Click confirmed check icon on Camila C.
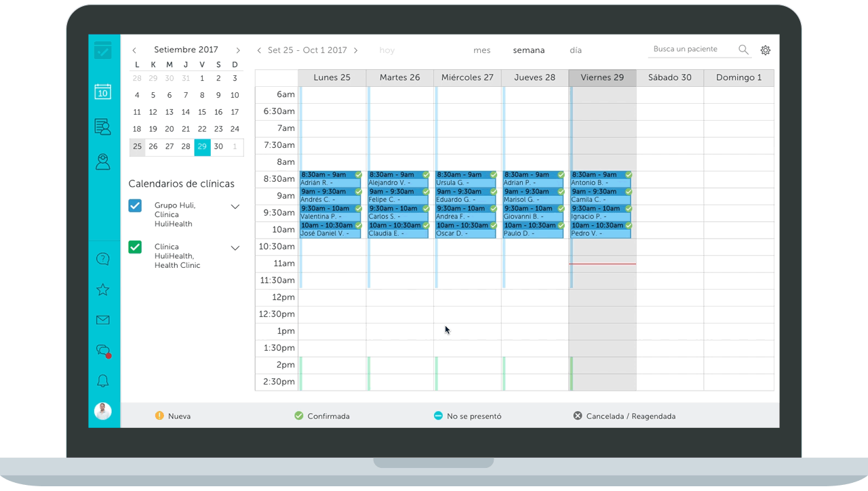Image resolution: width=868 pixels, height=491 pixels. [629, 192]
